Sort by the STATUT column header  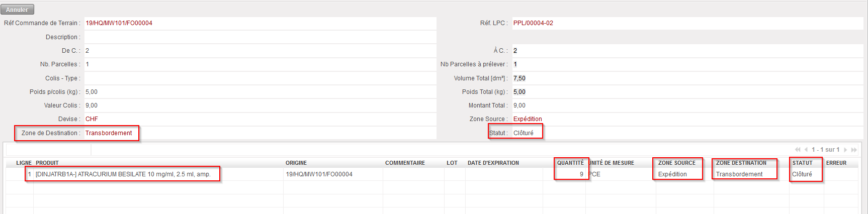(x=802, y=163)
